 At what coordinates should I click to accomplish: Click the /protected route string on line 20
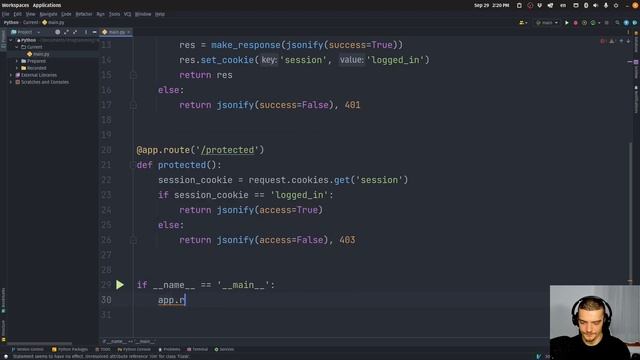pyautogui.click(x=227, y=150)
